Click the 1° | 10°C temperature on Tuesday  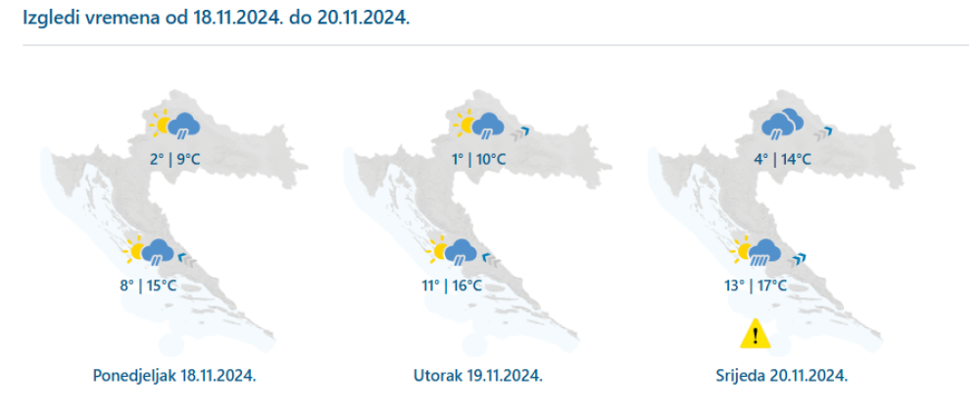click(x=478, y=160)
